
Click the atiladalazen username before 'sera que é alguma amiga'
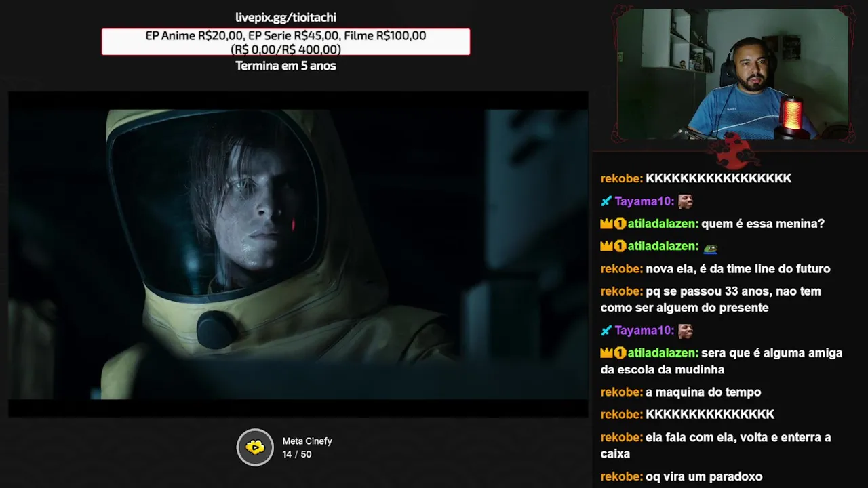[663, 353]
